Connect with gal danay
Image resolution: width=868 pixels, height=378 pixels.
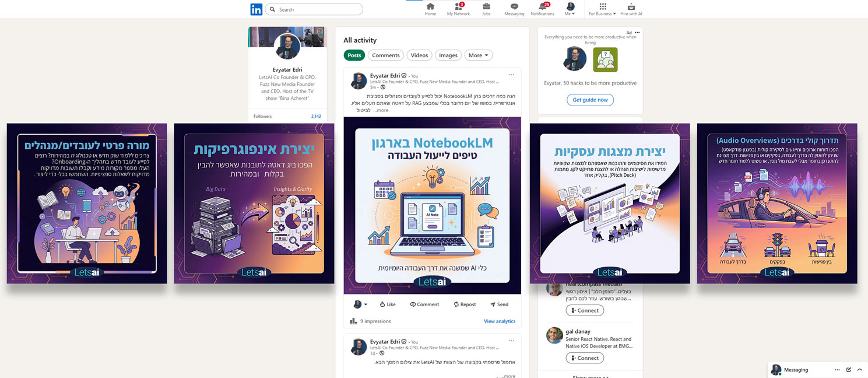pyautogui.click(x=585, y=358)
